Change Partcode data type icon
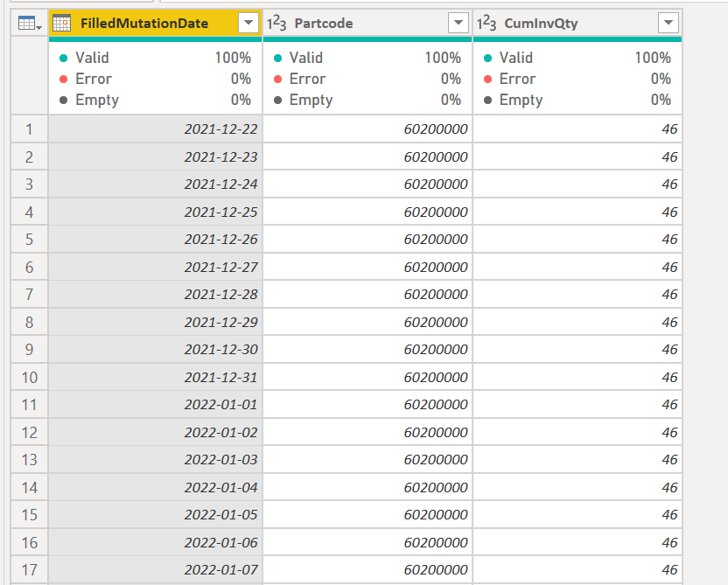The image size is (728, 585). [x=276, y=24]
